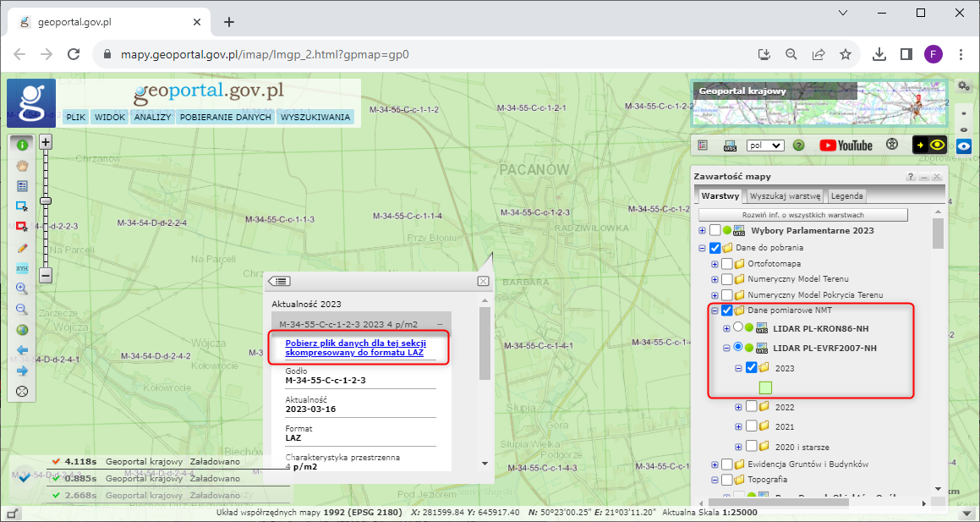Check the Ortofotomapa layer checkbox
The height and width of the screenshot is (522, 980).
pos(727,264)
